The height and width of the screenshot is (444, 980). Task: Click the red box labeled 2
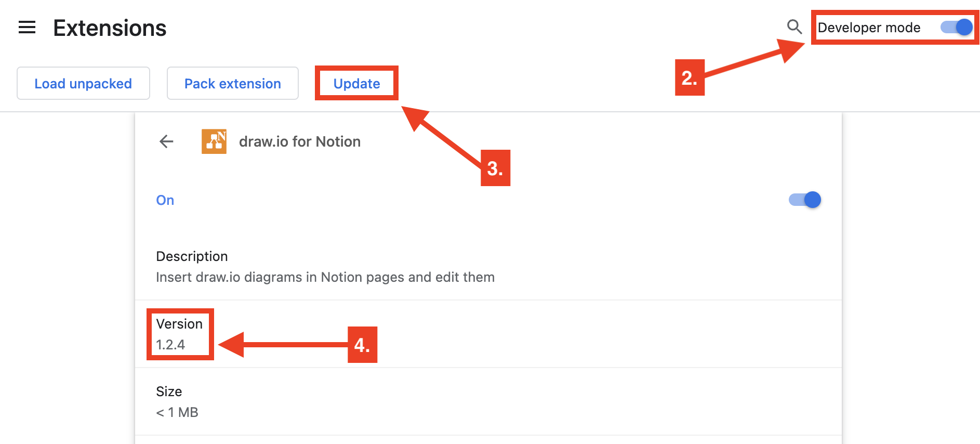(690, 78)
